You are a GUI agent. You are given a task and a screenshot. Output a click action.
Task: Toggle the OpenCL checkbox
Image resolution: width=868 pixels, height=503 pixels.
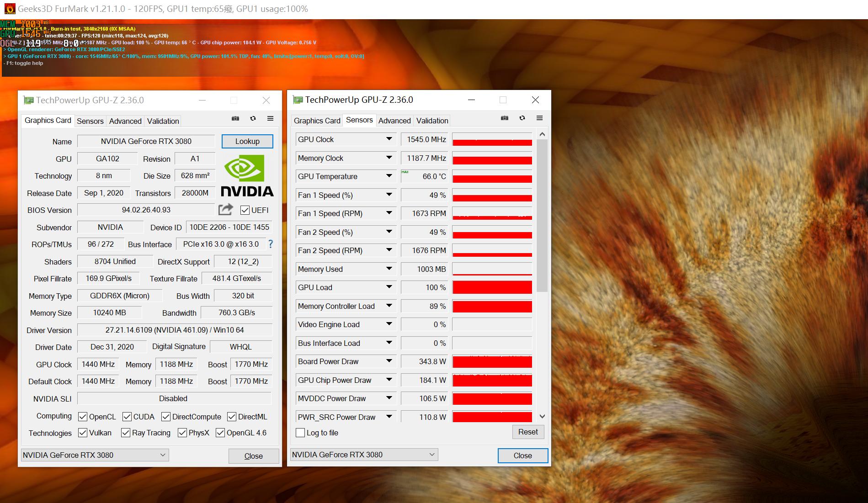[83, 417]
